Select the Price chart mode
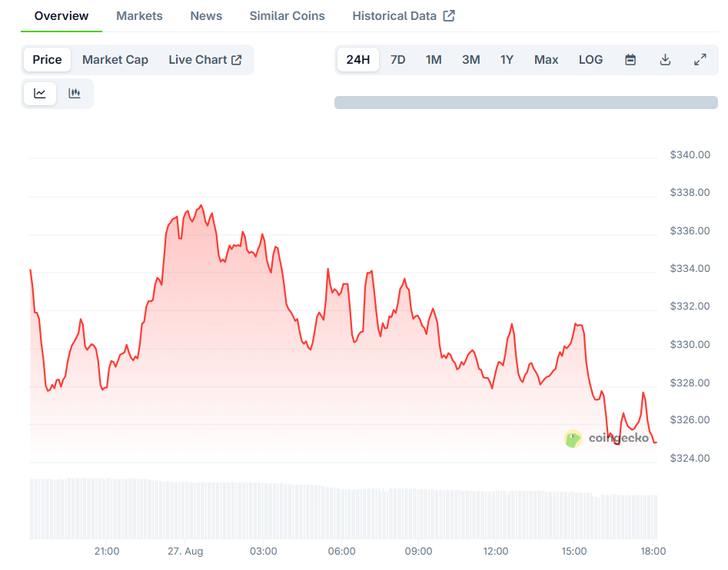This screenshot has height=570, width=728. 47,60
